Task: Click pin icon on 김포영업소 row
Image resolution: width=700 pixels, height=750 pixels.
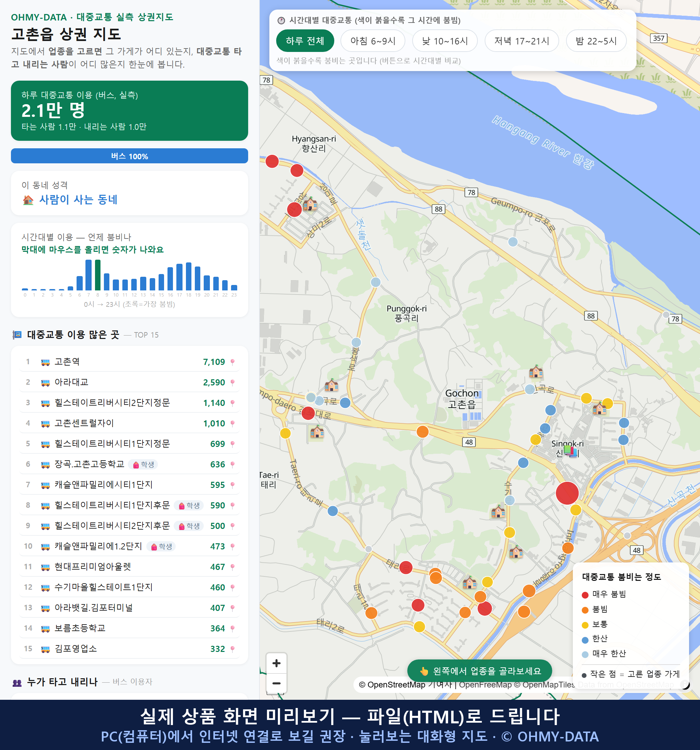Action: [232, 649]
